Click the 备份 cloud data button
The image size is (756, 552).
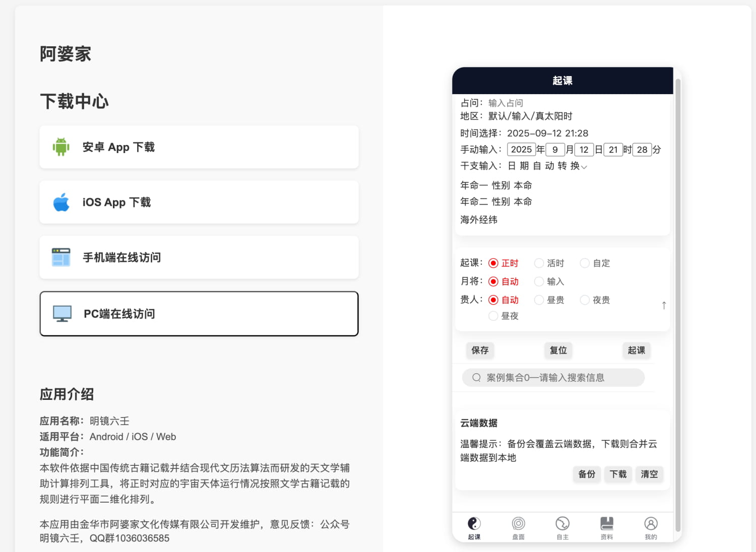(587, 474)
